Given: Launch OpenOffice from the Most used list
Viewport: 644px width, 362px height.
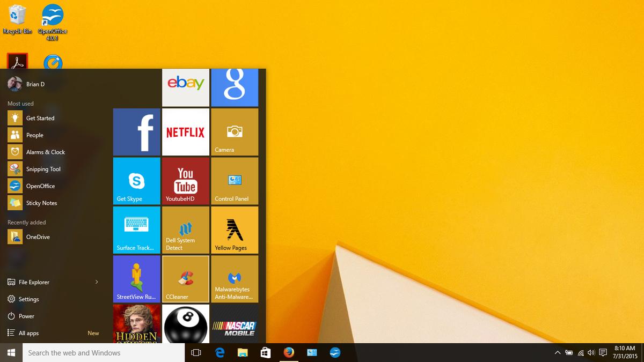Looking at the screenshot, I should pos(56,186).
